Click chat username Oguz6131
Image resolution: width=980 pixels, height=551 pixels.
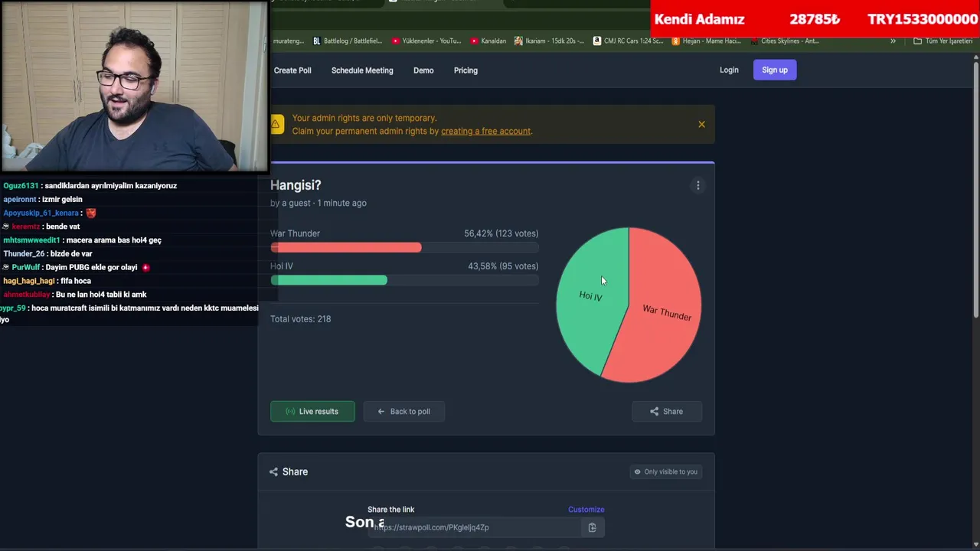coord(21,186)
